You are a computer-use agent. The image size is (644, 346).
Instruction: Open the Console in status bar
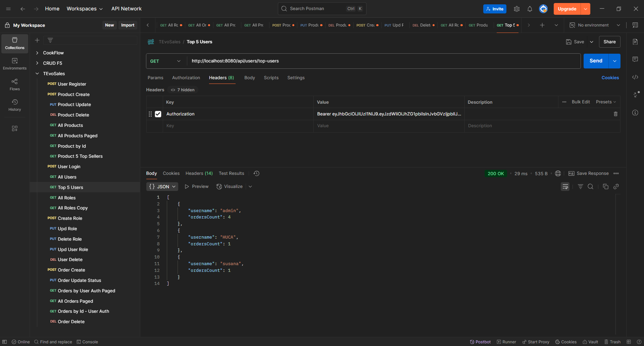click(87, 342)
